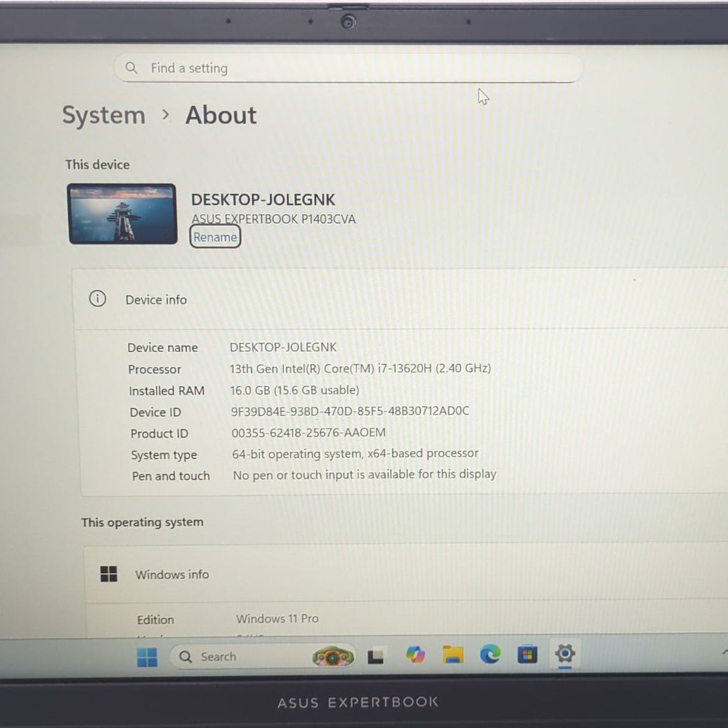Screen dimensions: 728x728
Task: Open Microsoft Store from the taskbar
Action: 527,654
